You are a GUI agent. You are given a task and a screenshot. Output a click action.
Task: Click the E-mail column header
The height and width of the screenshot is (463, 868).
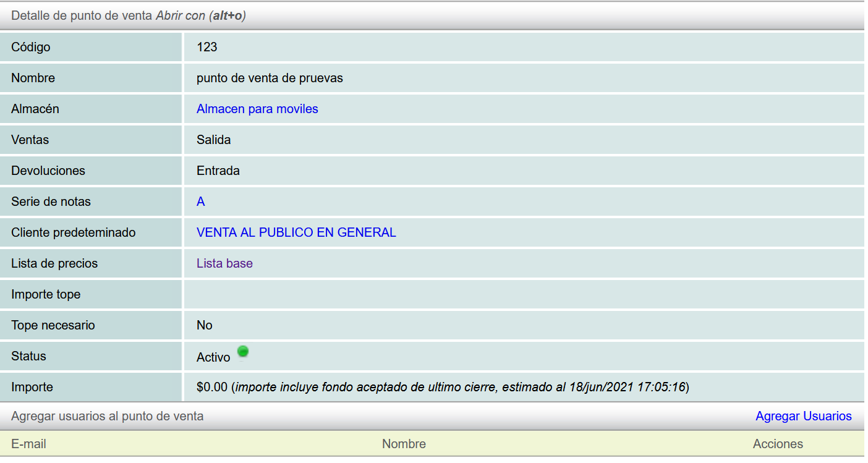[28, 444]
